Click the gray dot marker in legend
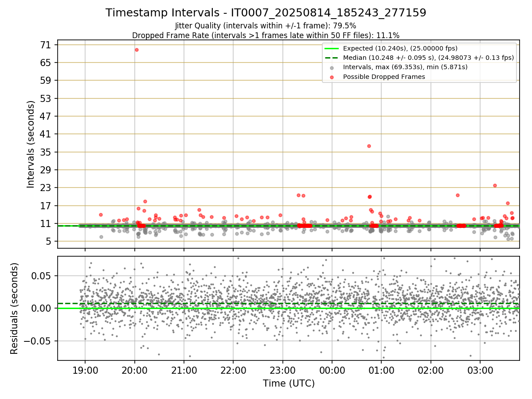This screenshot has height=399, width=532. coord(332,67)
